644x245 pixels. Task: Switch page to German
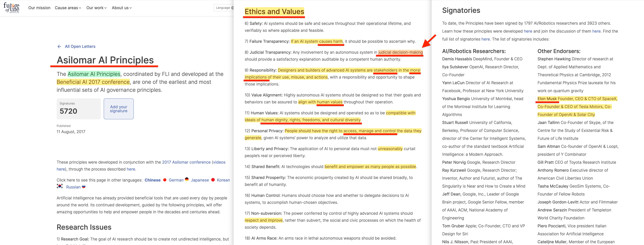(176, 180)
